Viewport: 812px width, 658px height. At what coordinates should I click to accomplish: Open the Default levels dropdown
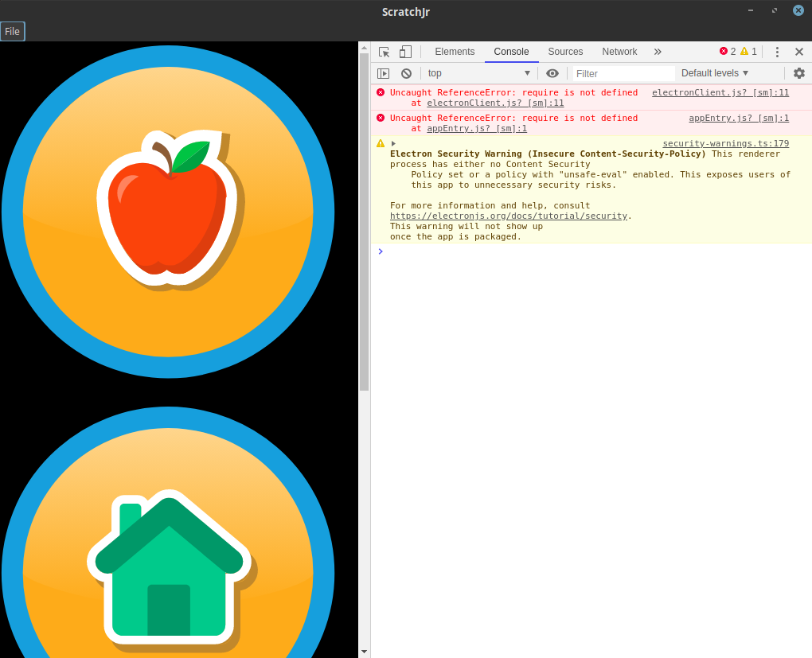pyautogui.click(x=714, y=72)
